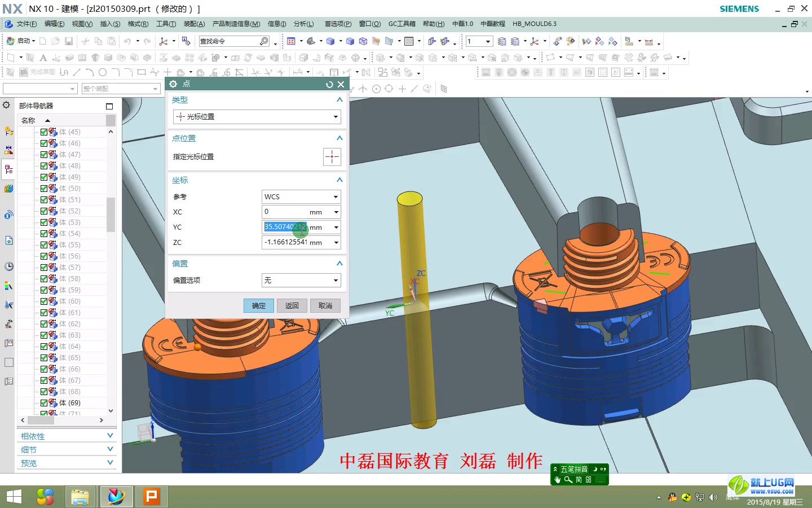Viewport: 812px width, 508px height.
Task: Click the Measure distance ruler icon
Action: [x=649, y=41]
